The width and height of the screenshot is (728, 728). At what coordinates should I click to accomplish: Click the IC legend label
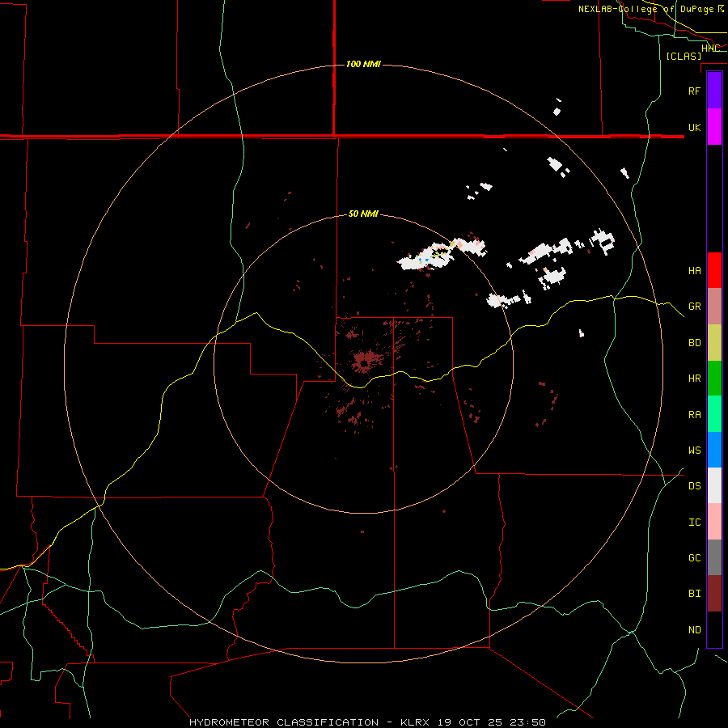[x=694, y=523]
